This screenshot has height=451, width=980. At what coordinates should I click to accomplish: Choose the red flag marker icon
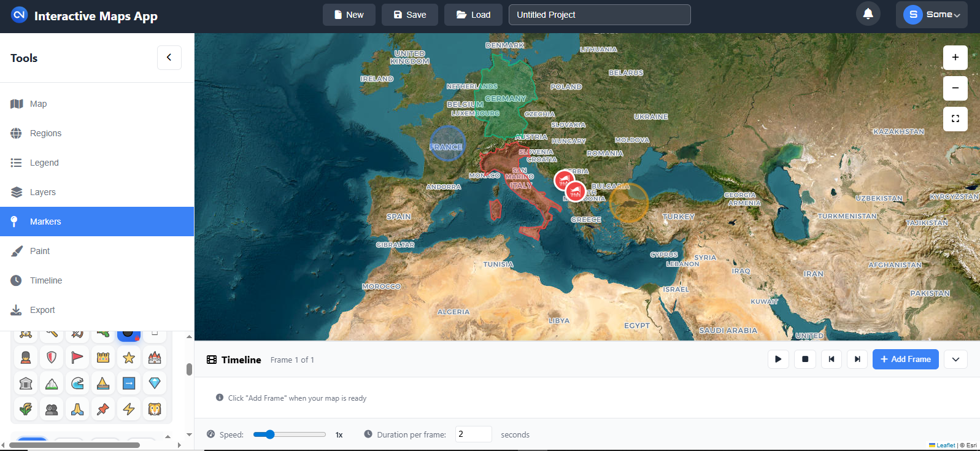[x=77, y=357]
